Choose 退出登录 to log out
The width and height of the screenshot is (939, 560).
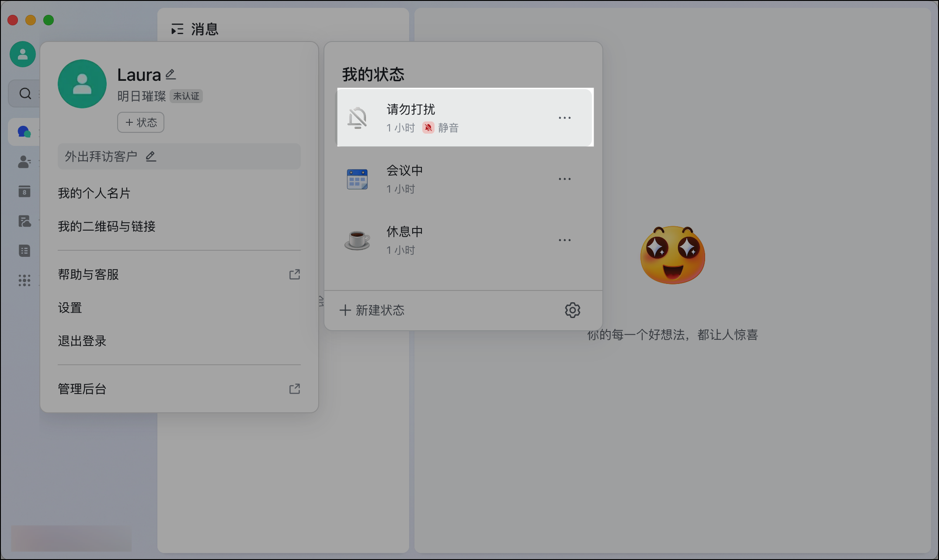pos(82,341)
